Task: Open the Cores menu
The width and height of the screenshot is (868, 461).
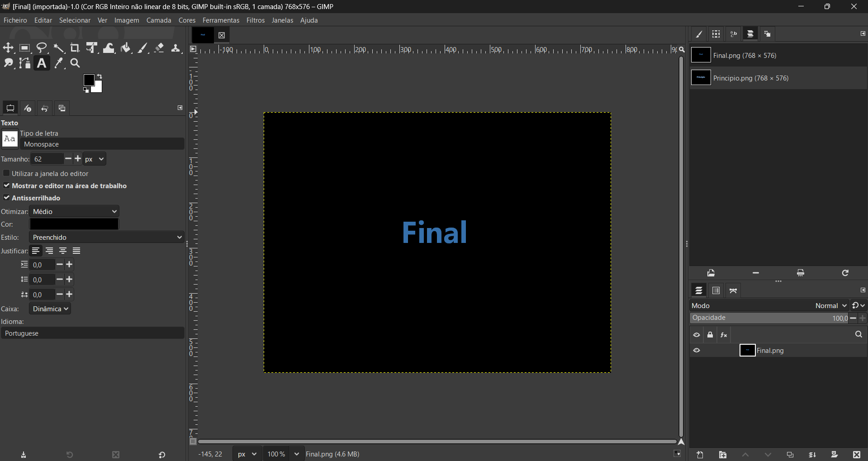Action: tap(187, 20)
